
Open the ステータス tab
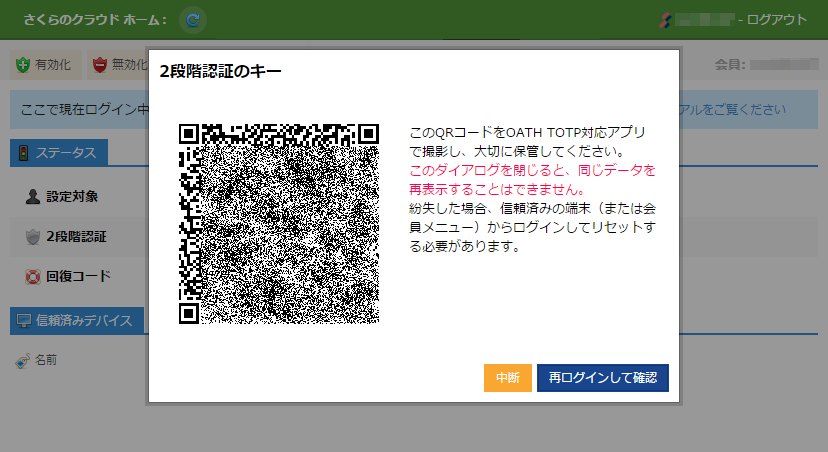pos(66,153)
